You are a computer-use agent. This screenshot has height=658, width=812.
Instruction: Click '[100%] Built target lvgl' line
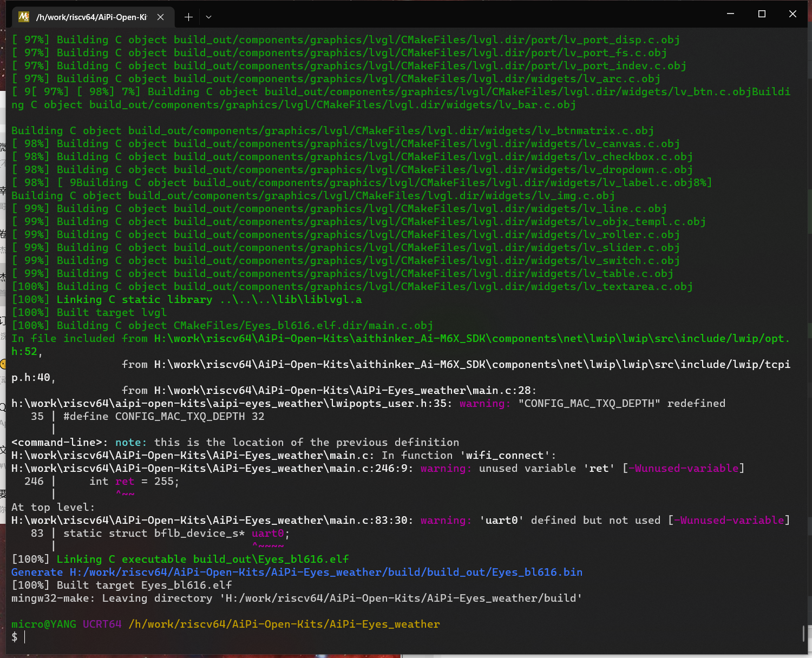pyautogui.click(x=89, y=312)
